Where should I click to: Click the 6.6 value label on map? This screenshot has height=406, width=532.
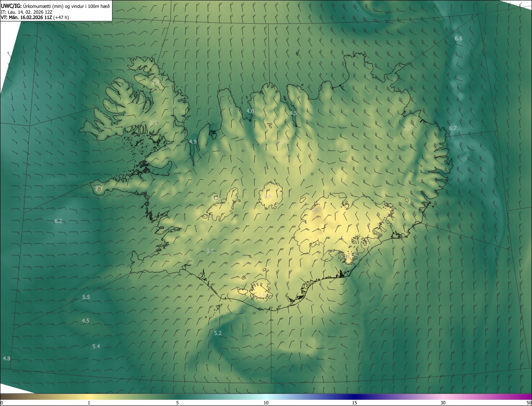458,38
